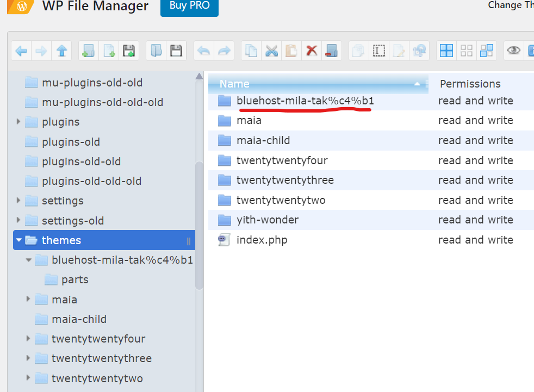The image size is (534, 392).
Task: Empty the folder using red-minus folder icon
Action: point(331,51)
